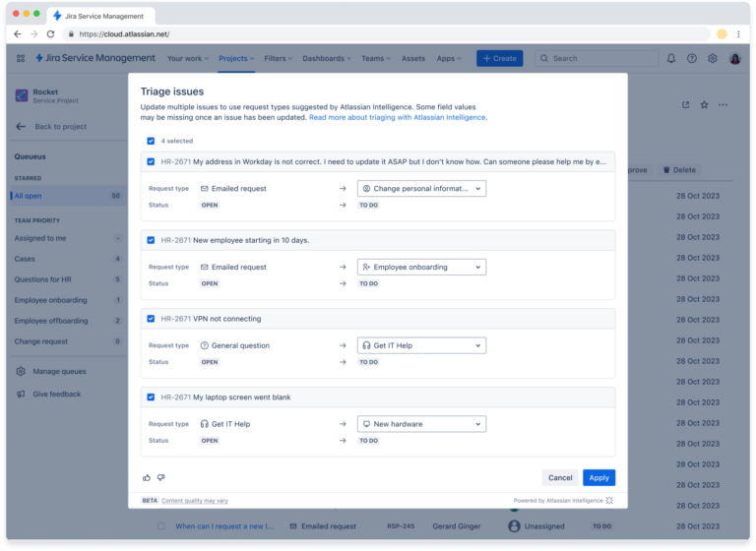
Task: Click the Back to project arrow icon
Action: [x=21, y=126]
